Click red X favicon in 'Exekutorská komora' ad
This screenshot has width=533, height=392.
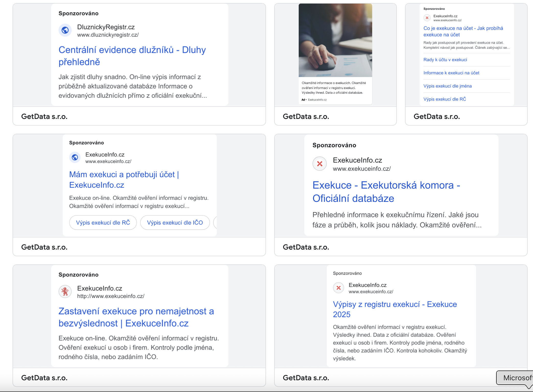click(x=320, y=164)
